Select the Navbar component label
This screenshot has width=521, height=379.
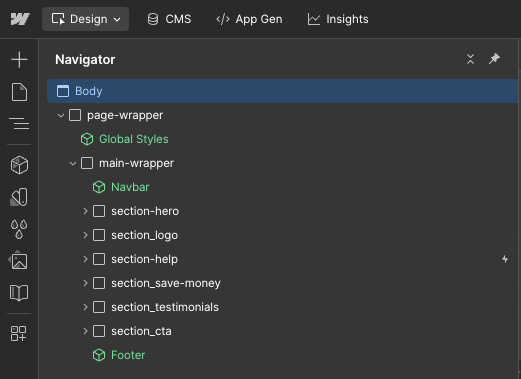click(130, 187)
